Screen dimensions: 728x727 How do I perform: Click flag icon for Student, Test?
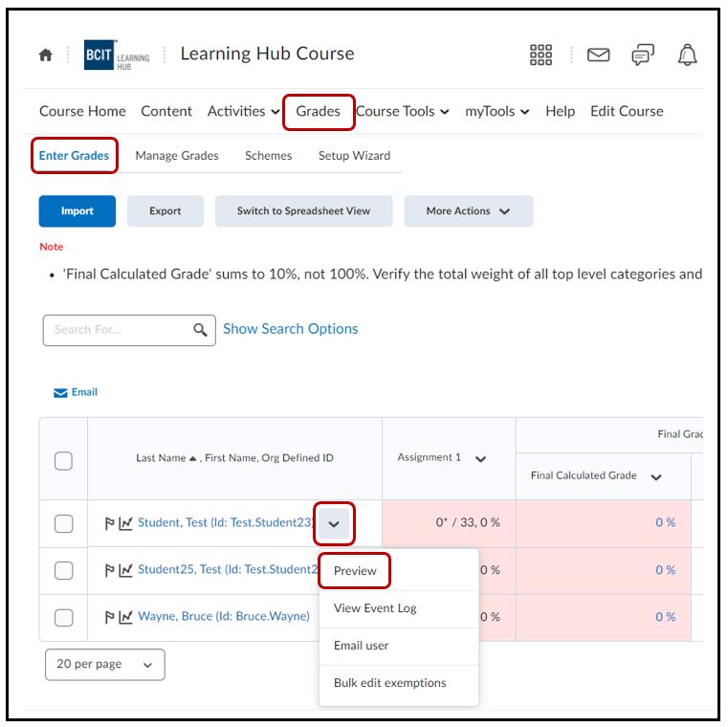109,523
